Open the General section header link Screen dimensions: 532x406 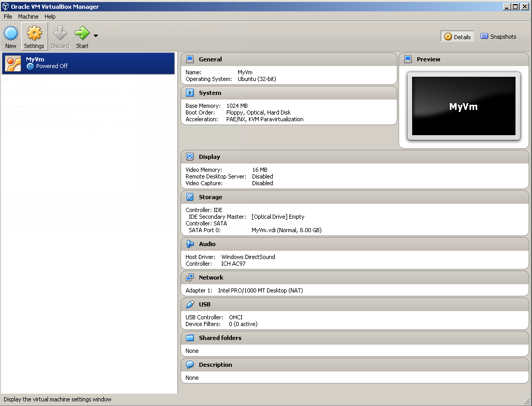point(210,59)
